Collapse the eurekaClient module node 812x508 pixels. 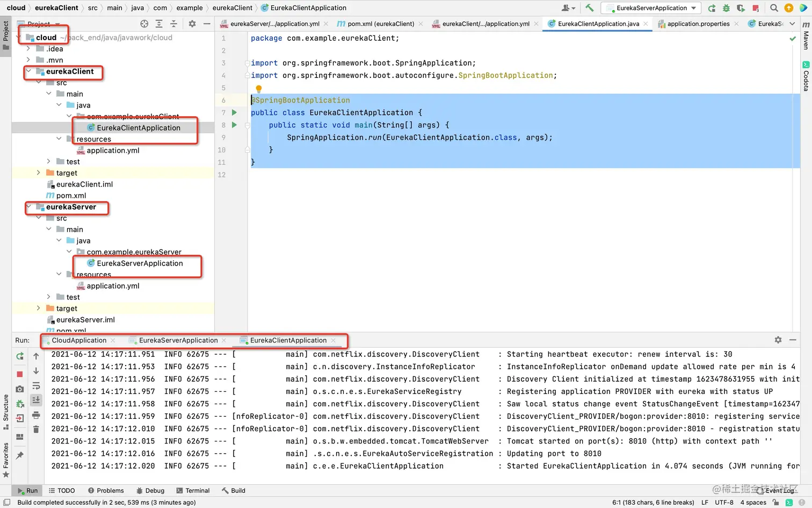(28, 71)
